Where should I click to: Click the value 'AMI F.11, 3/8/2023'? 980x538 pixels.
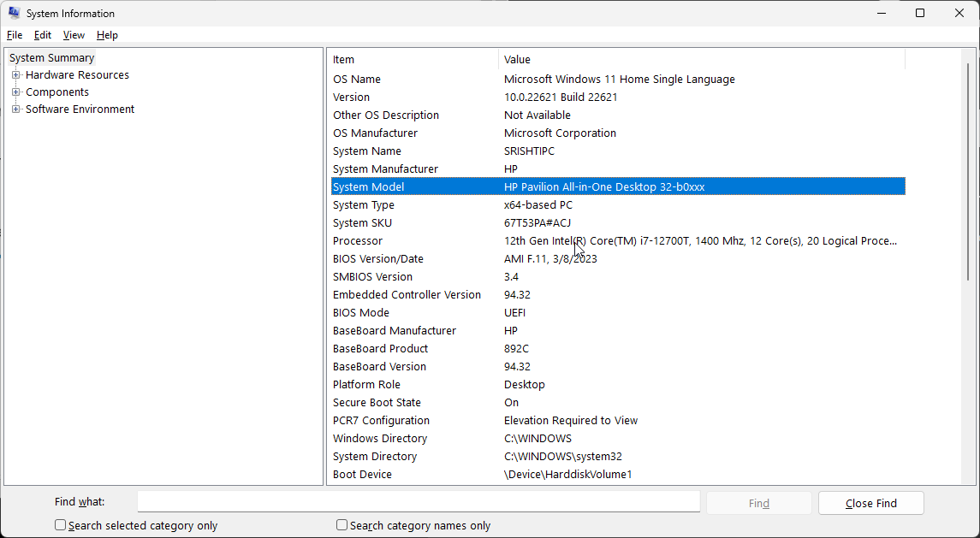550,258
